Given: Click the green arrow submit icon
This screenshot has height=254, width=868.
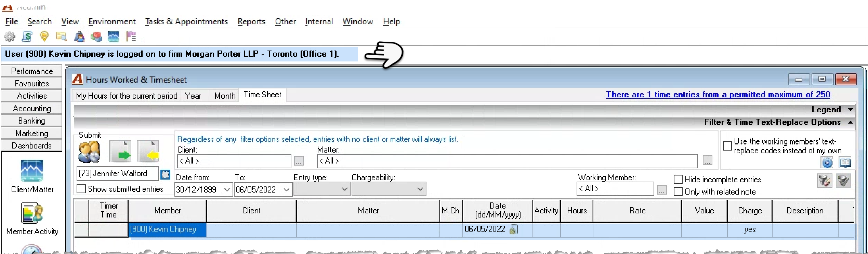Looking at the screenshot, I should click(120, 151).
